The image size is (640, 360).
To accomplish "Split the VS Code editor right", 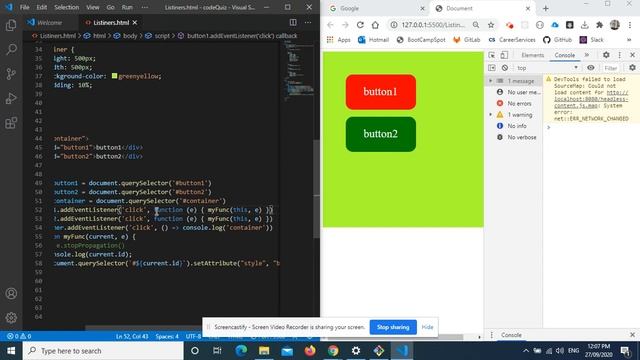I will coord(293,22).
